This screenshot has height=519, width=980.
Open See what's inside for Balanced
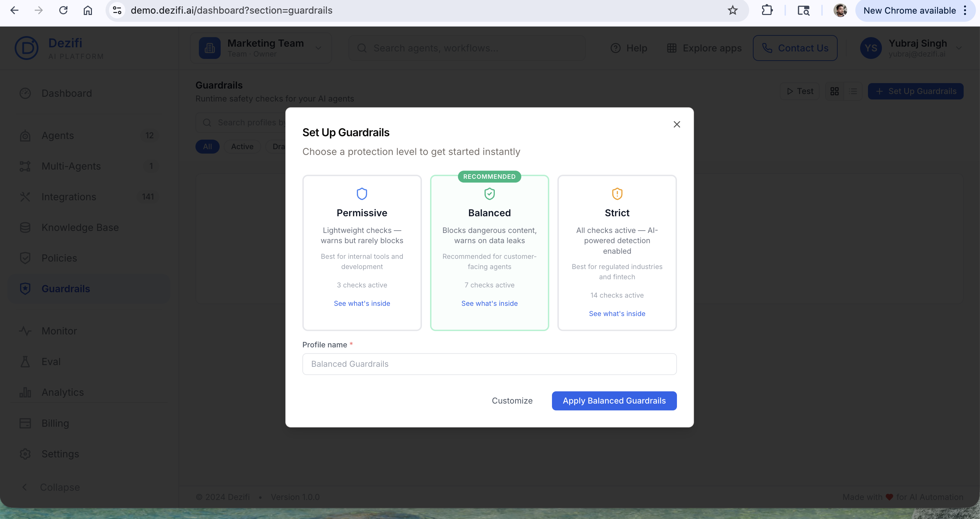pos(489,303)
